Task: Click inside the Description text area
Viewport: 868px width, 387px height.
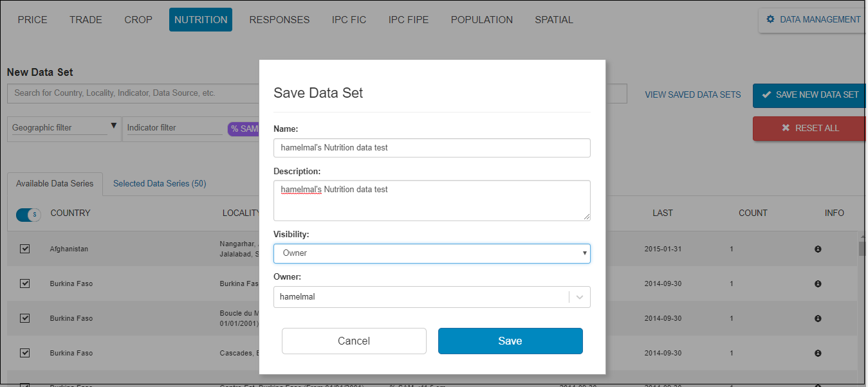Action: (432, 201)
